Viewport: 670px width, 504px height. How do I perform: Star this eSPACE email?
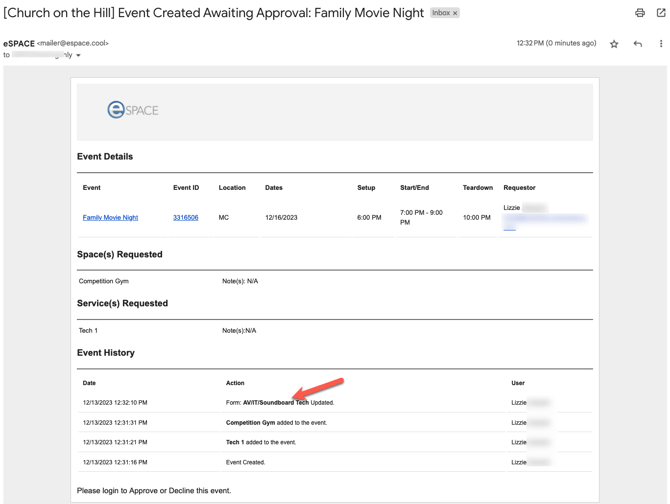(614, 44)
